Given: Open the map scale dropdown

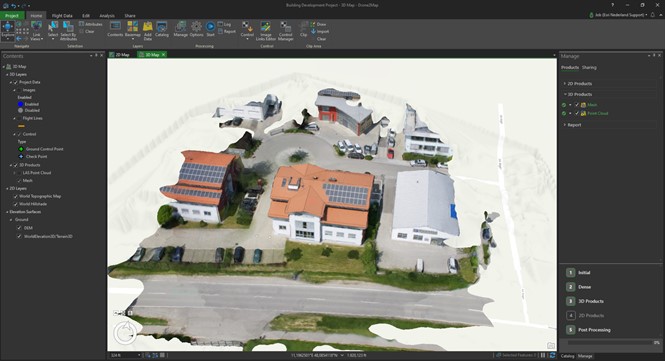Looking at the screenshot, I should (138, 355).
